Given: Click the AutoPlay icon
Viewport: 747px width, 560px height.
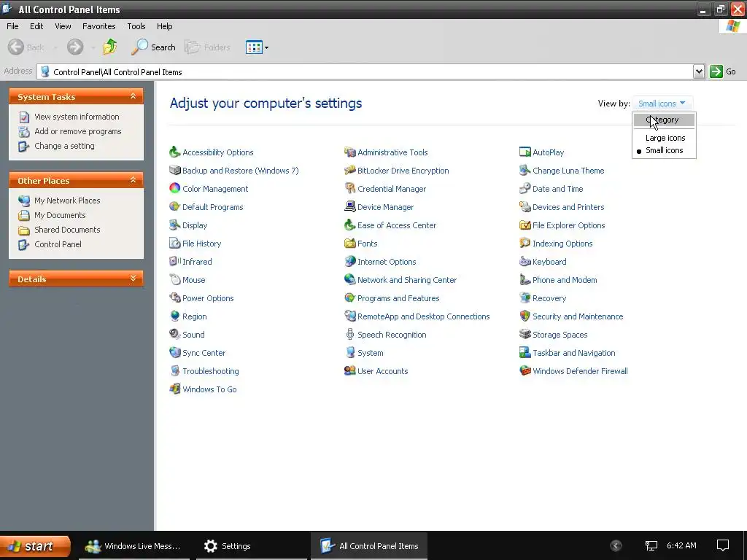Looking at the screenshot, I should point(525,152).
